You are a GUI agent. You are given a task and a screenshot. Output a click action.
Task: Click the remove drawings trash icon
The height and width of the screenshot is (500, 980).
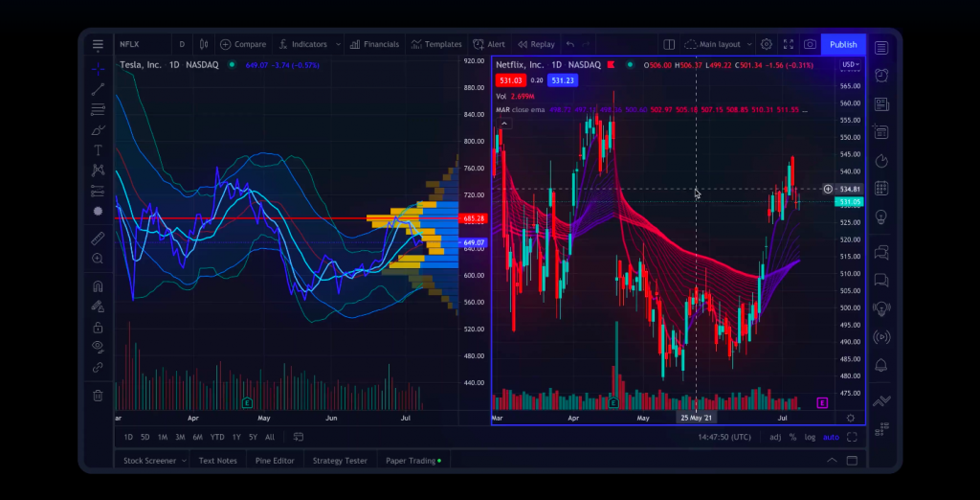(98, 396)
